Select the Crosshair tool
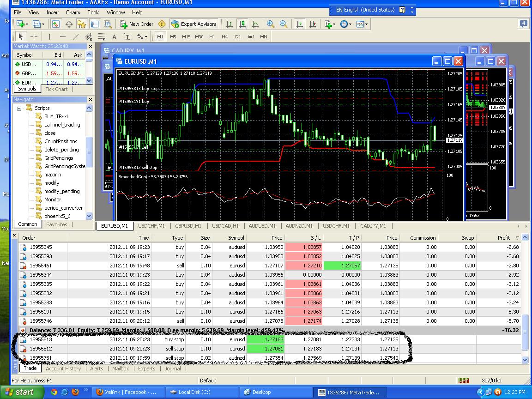The image size is (532, 399). (34, 36)
